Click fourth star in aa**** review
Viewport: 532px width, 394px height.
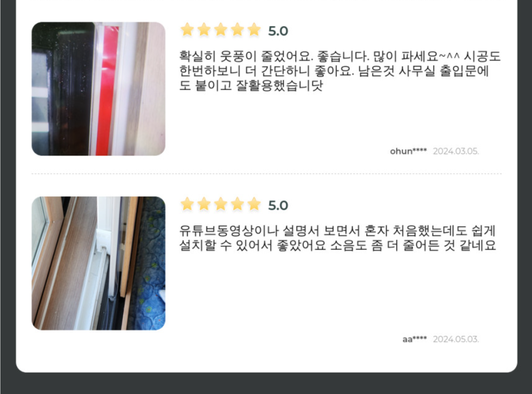coord(237,204)
